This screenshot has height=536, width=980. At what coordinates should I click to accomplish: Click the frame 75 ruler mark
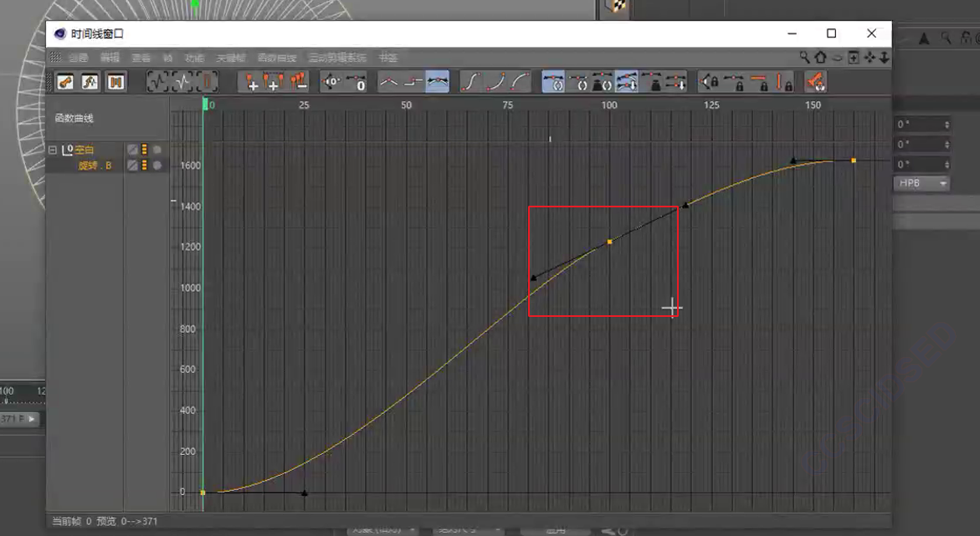pos(507,105)
